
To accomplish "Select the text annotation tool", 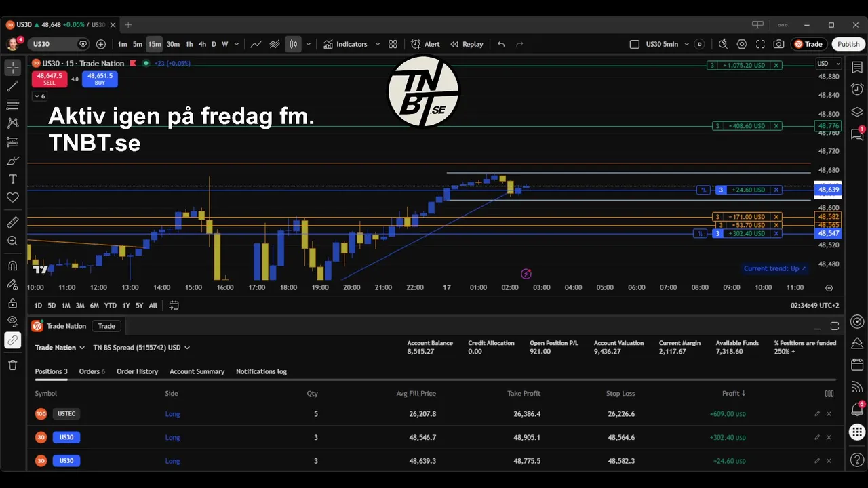I will (12, 179).
